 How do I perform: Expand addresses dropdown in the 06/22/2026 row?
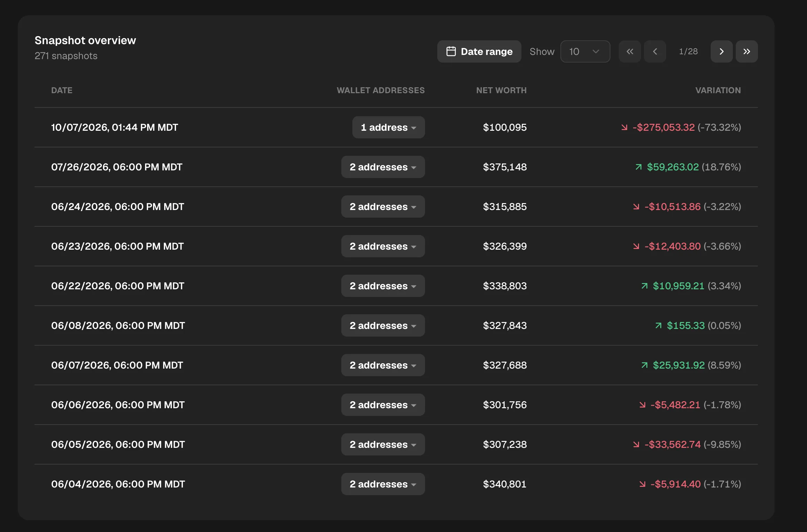click(x=383, y=286)
